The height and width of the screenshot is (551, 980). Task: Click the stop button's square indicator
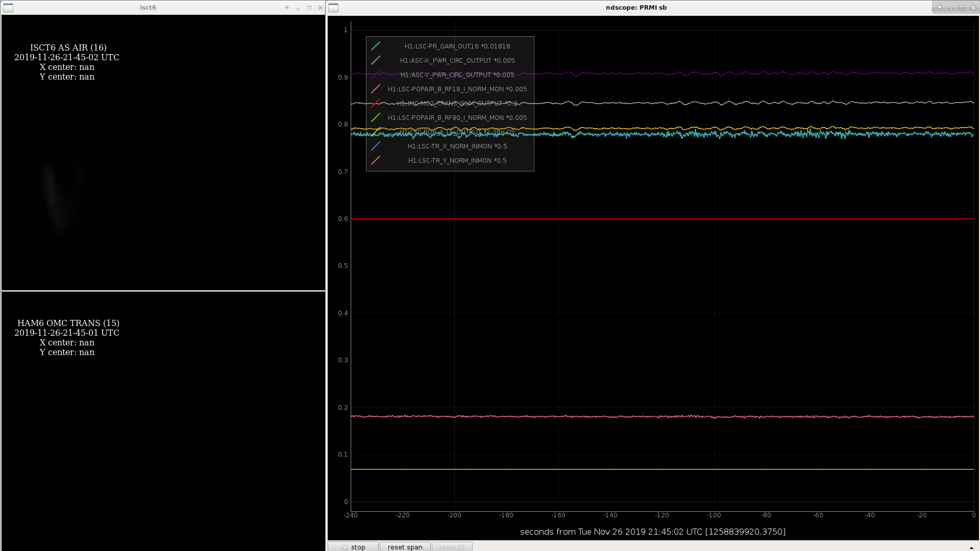coord(345,547)
